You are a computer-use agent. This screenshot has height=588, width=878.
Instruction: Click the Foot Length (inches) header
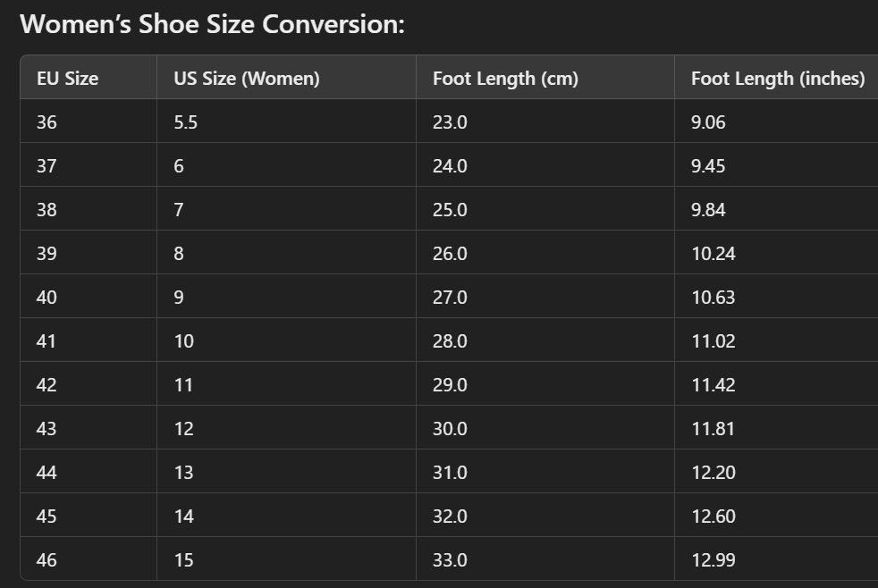pyautogui.click(x=778, y=79)
